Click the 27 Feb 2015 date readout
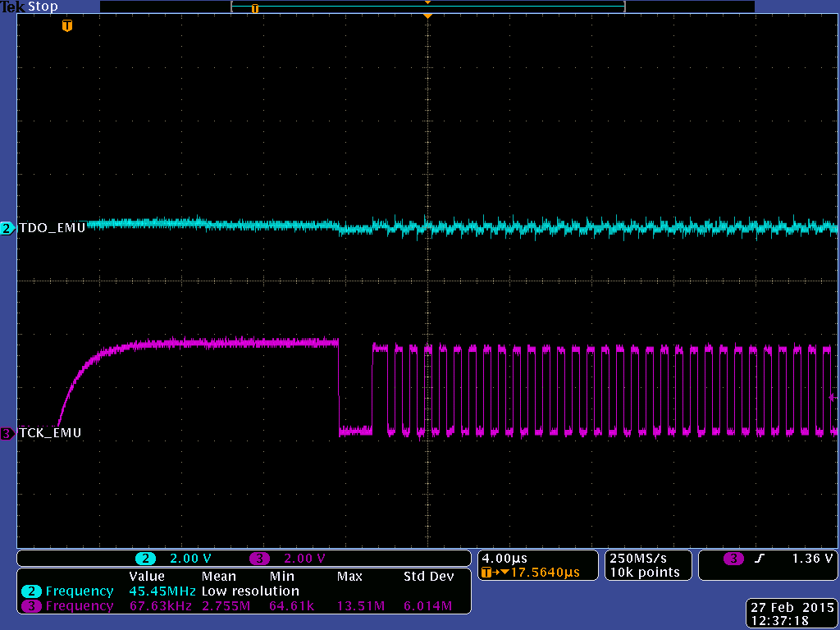This screenshot has width=840, height=630. pos(792,608)
